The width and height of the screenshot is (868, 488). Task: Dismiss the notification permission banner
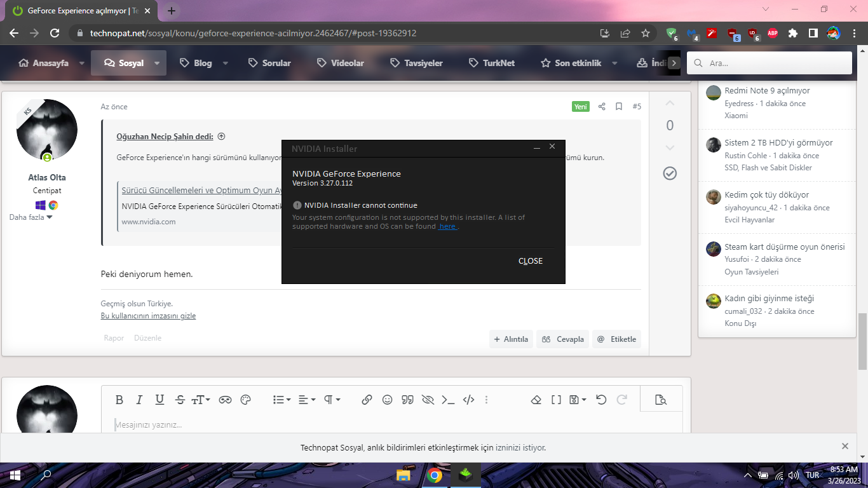click(844, 446)
